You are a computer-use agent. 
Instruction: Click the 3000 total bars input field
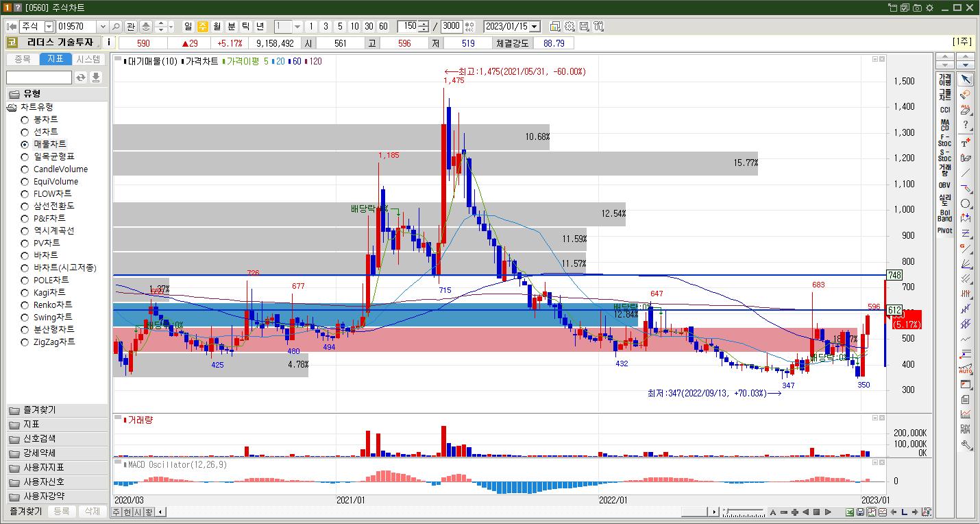[x=452, y=26]
